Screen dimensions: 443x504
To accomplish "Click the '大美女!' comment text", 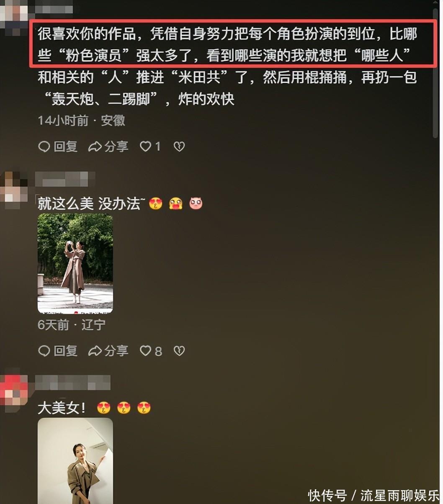I will (62, 408).
